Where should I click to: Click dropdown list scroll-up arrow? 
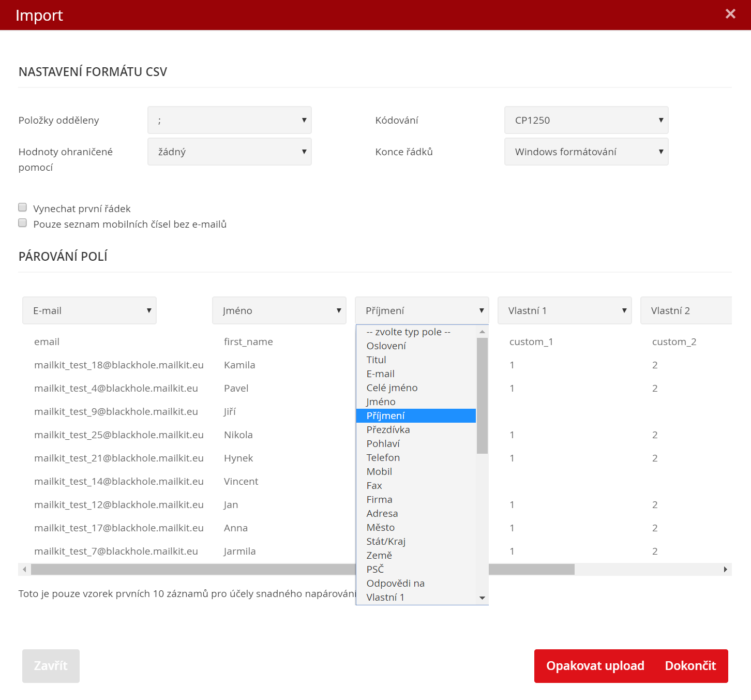[482, 332]
